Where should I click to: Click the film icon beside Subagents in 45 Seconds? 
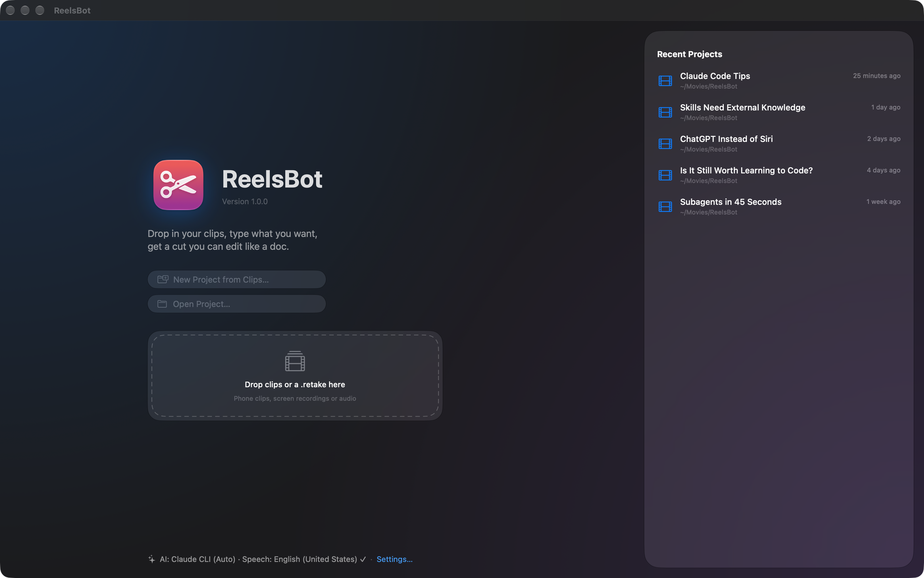click(x=665, y=207)
